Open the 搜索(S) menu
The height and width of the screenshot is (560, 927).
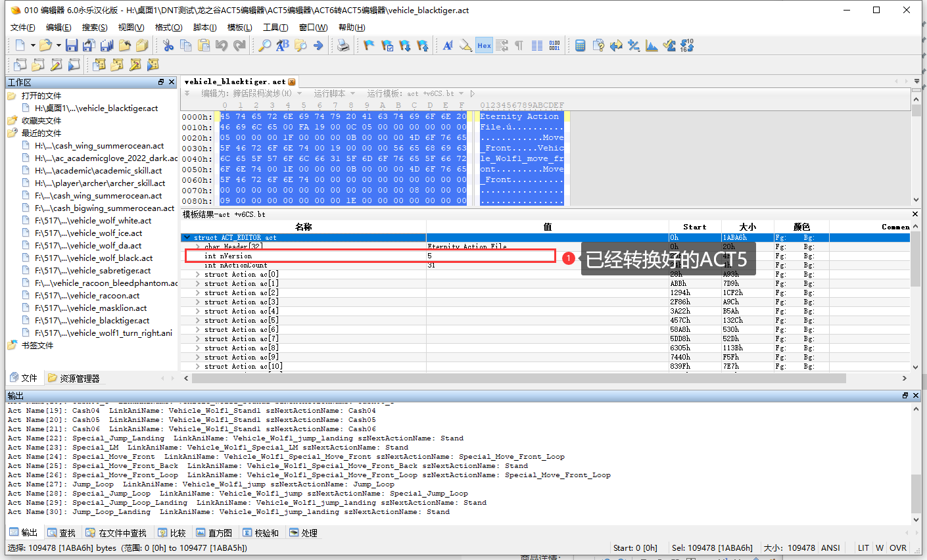pyautogui.click(x=95, y=27)
